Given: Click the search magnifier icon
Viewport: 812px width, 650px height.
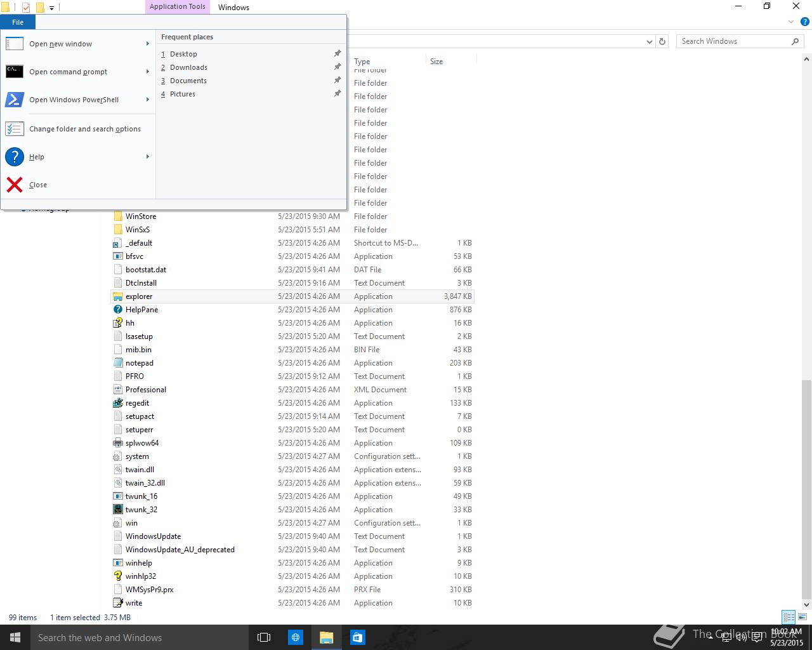Looking at the screenshot, I should (x=795, y=41).
